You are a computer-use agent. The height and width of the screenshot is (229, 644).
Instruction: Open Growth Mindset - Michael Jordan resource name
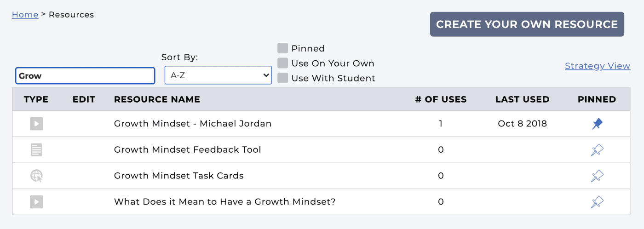[x=193, y=124]
